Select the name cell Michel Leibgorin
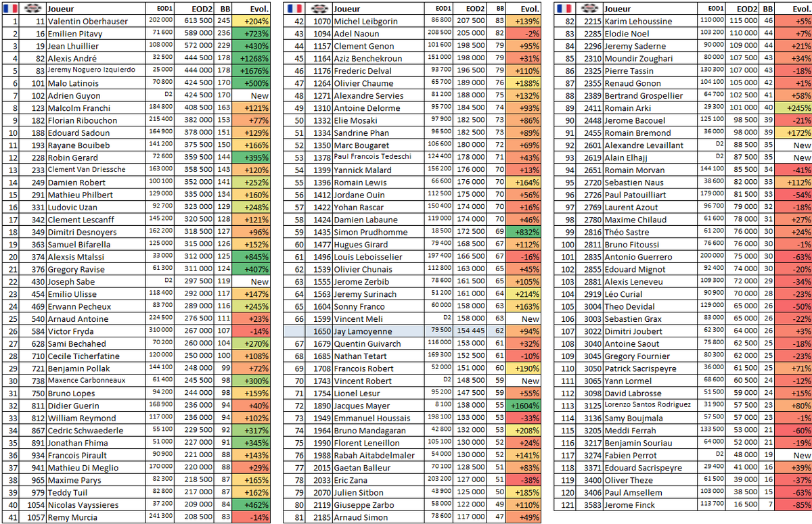812x524 pixels. (379, 22)
